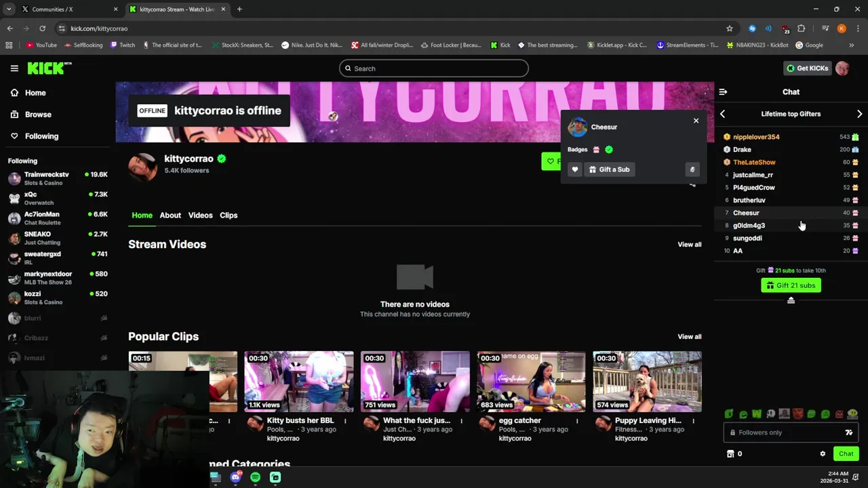Switch to the Videos tab

click(200, 215)
